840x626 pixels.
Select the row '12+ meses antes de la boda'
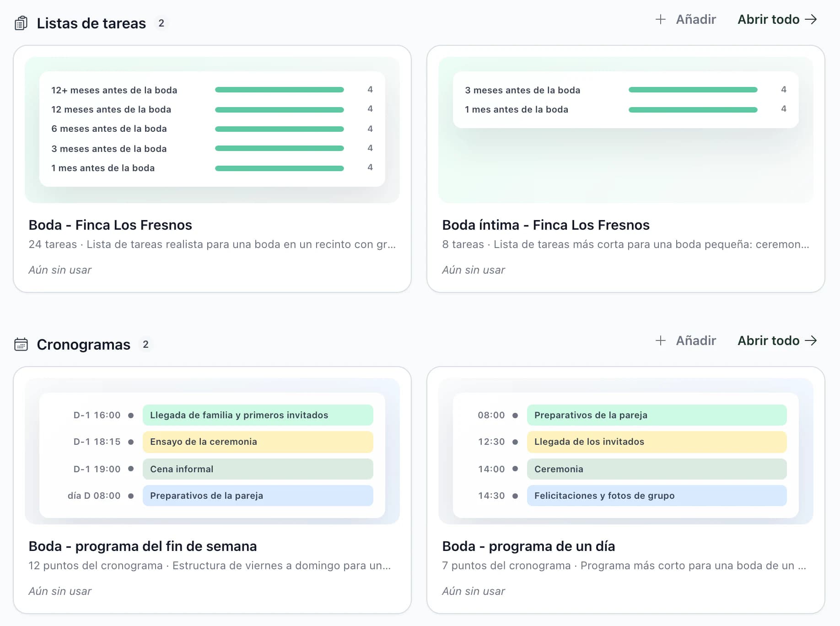point(212,90)
